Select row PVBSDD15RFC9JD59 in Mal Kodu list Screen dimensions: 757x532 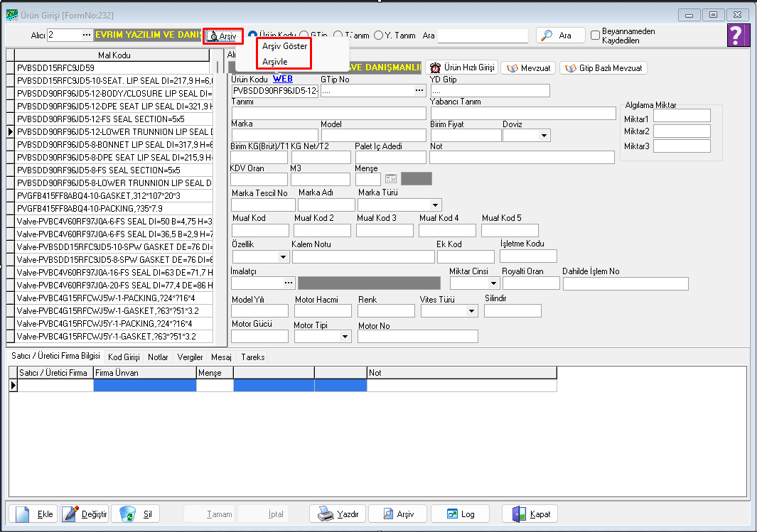pyautogui.click(x=114, y=68)
